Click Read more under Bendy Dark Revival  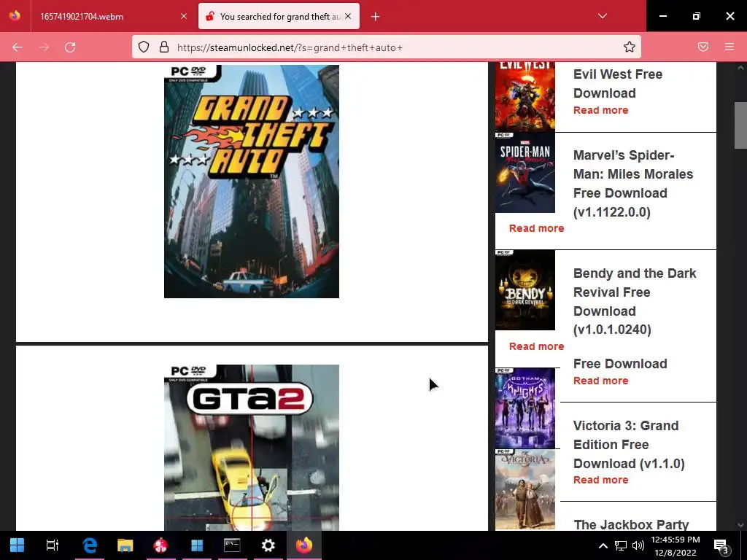536,346
